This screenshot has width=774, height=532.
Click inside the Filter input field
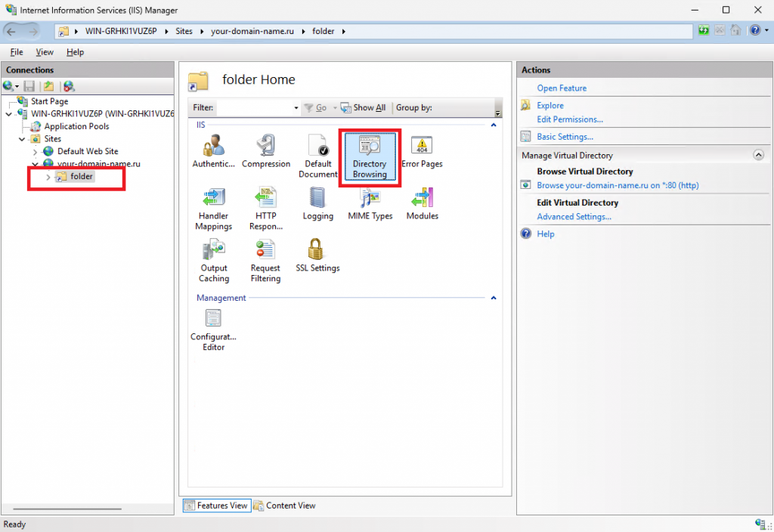(x=254, y=107)
